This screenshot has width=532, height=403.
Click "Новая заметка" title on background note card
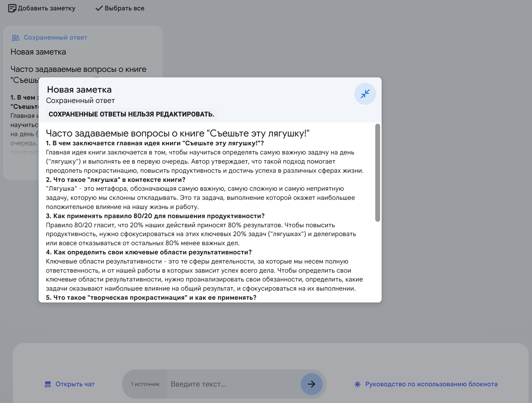(38, 52)
